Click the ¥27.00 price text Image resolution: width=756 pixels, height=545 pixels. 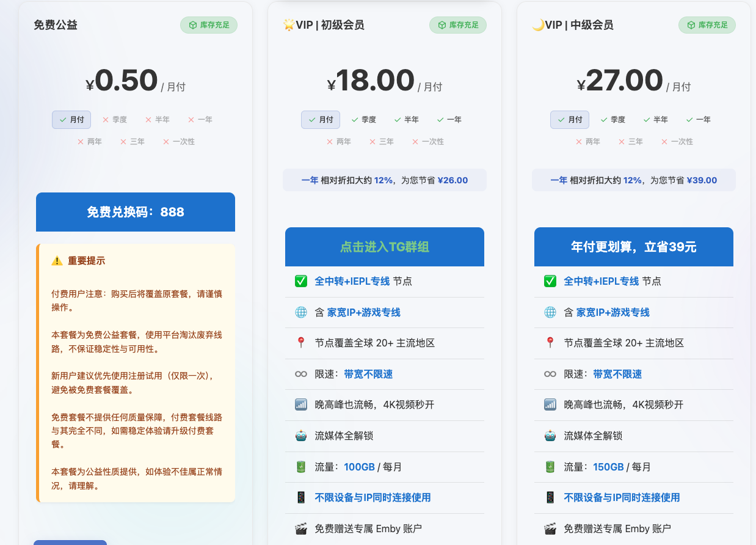pos(620,81)
